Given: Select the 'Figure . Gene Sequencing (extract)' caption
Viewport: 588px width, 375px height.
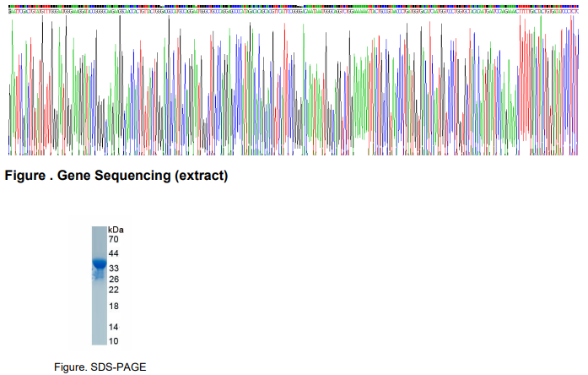Looking at the screenshot, I should click(116, 177).
